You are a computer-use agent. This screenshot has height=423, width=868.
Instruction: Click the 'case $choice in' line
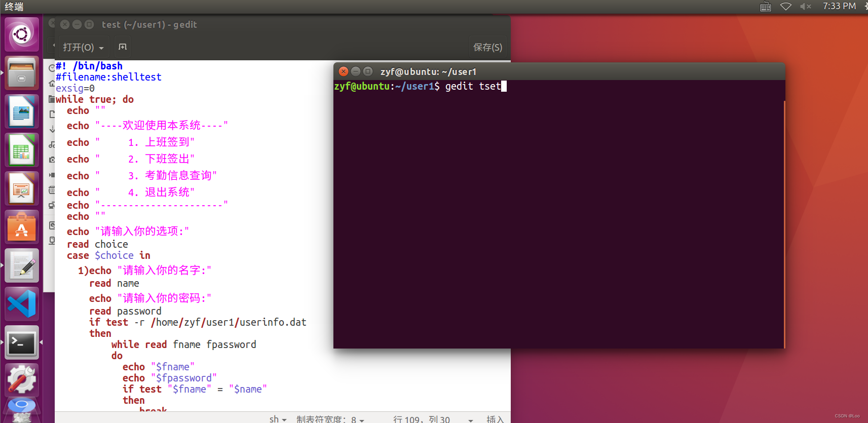click(x=108, y=255)
